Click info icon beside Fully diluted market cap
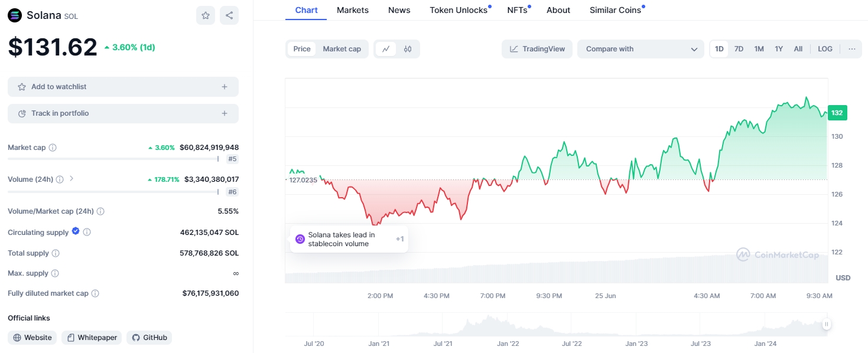 coord(95,293)
